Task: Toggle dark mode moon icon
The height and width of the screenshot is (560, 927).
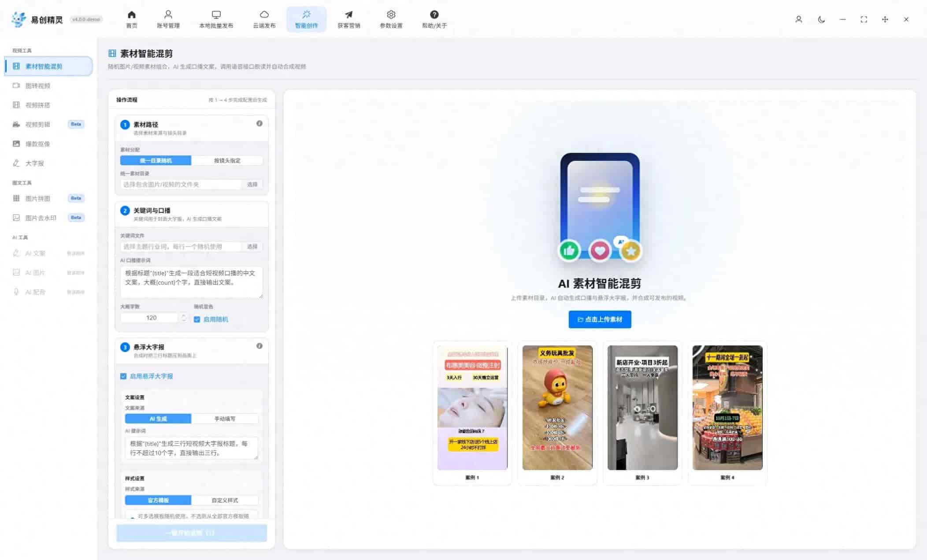Action: (821, 19)
